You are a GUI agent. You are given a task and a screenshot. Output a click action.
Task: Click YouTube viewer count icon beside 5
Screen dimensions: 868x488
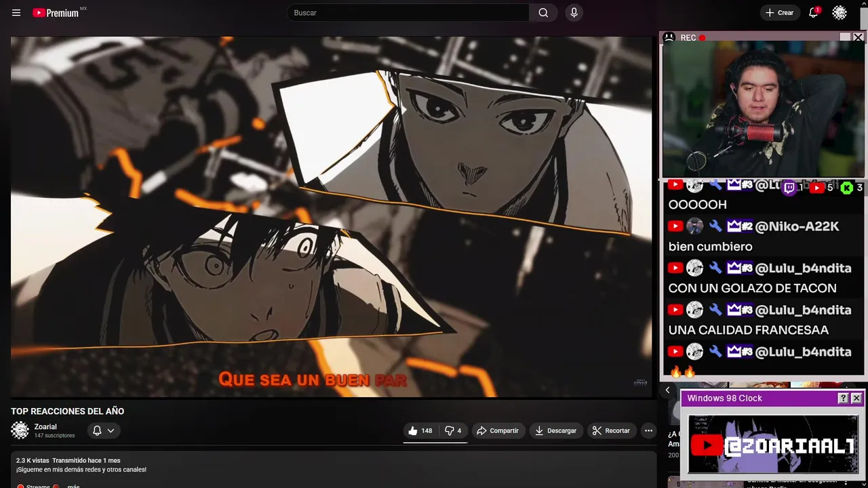coord(817,188)
